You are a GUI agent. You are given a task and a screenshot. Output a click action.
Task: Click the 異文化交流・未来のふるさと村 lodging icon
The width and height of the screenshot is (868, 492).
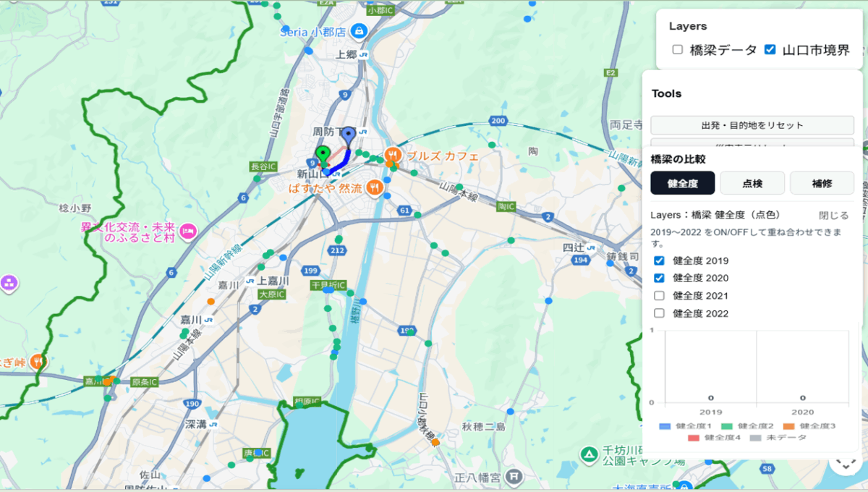pos(187,232)
